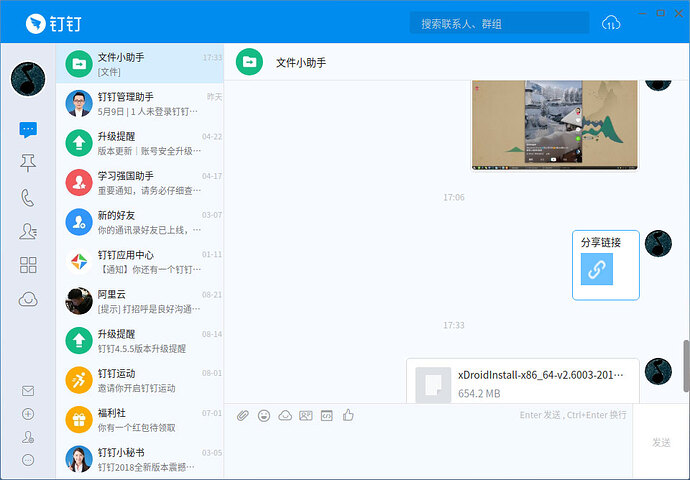Image resolution: width=690 pixels, height=480 pixels.
Task: Open the mail envelope icon in sidebar
Action: pos(28,391)
